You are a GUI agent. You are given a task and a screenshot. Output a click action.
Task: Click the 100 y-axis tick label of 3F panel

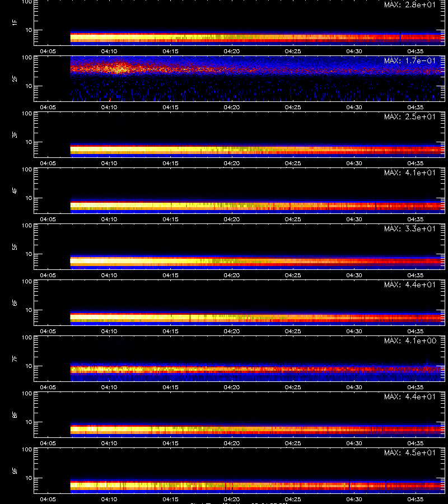tap(27, 114)
